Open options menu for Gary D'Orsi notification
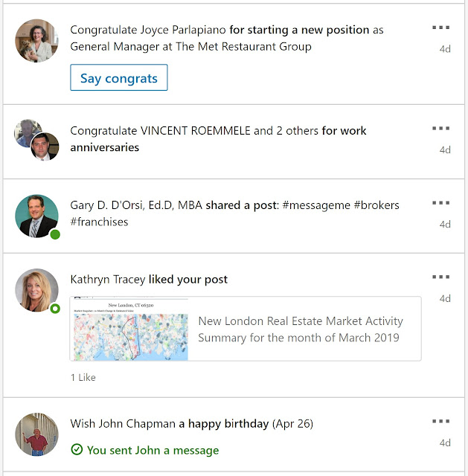This screenshot has width=468, height=476. click(440, 203)
